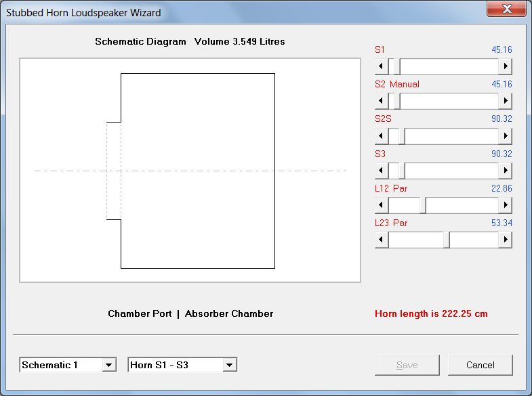Viewport: 532px width, 396px height.
Task: Click the S1 value 45.16
Action: 502,49
